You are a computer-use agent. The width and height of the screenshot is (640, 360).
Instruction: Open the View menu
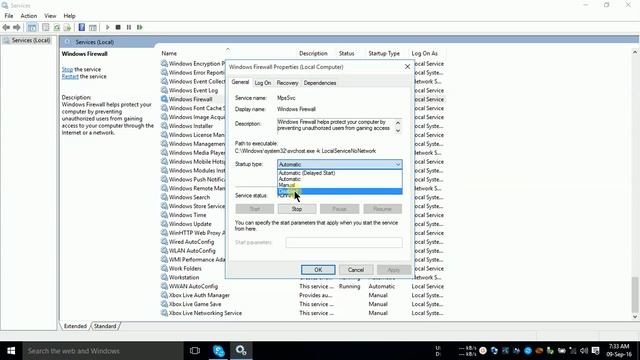coord(50,16)
